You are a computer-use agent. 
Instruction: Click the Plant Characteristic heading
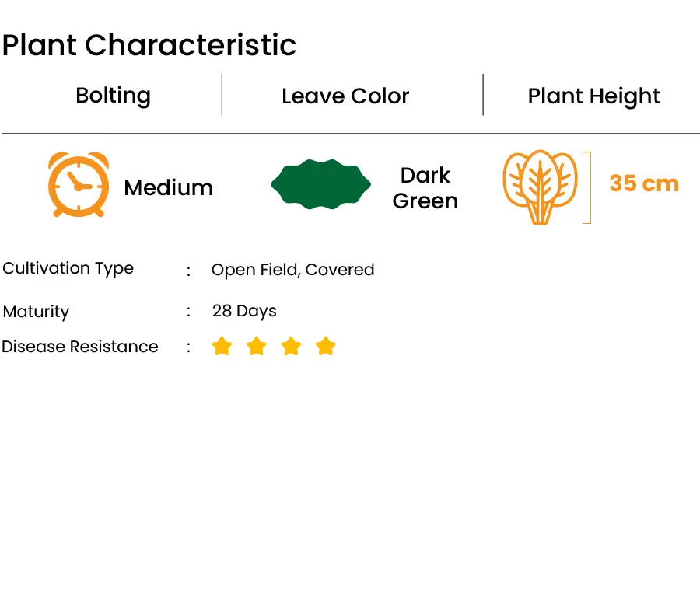pos(149,45)
